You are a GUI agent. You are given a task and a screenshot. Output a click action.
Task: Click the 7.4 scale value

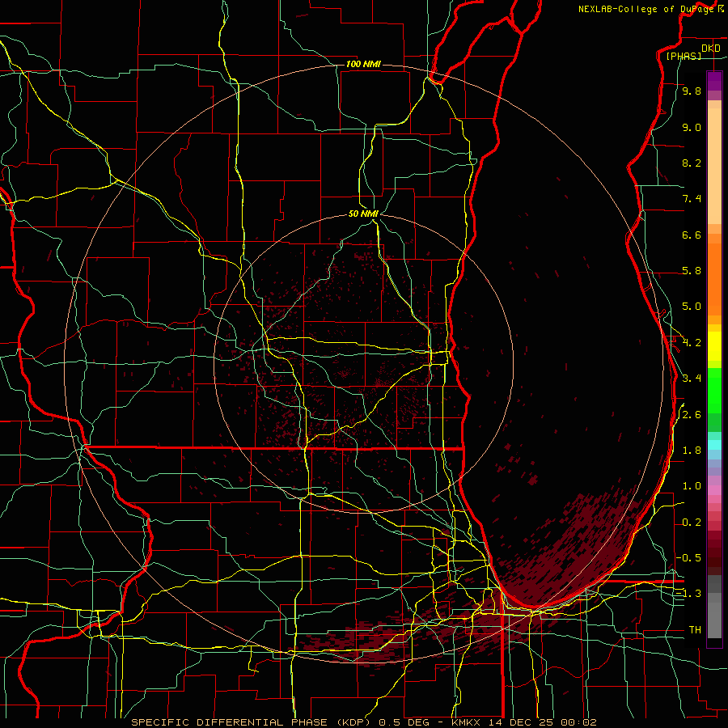coord(692,199)
